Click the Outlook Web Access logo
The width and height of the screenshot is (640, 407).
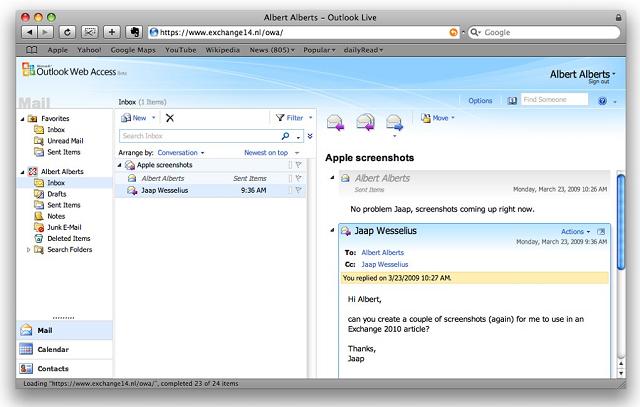click(x=73, y=70)
